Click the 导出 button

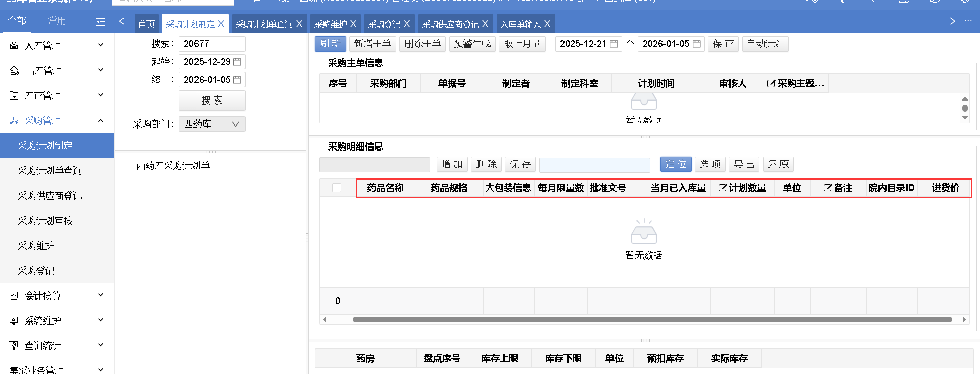pos(744,164)
